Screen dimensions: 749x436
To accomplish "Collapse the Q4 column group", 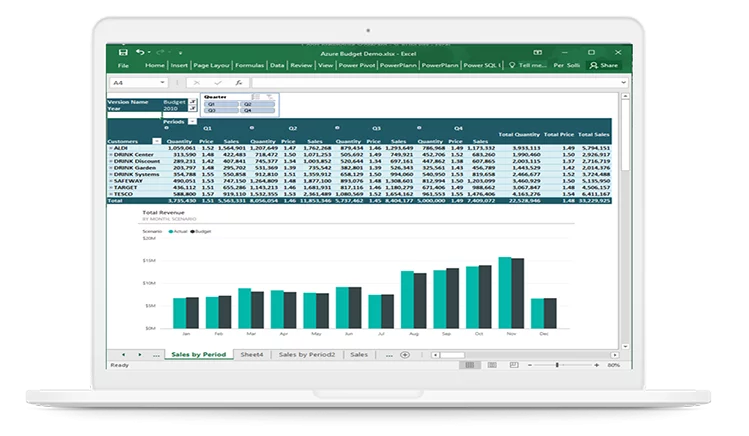I will coord(419,128).
